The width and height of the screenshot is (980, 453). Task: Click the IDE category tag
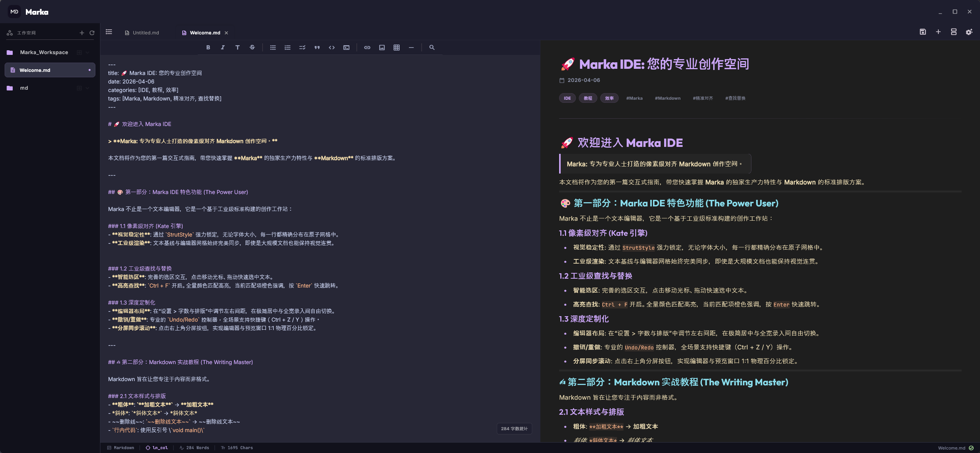[567, 98]
